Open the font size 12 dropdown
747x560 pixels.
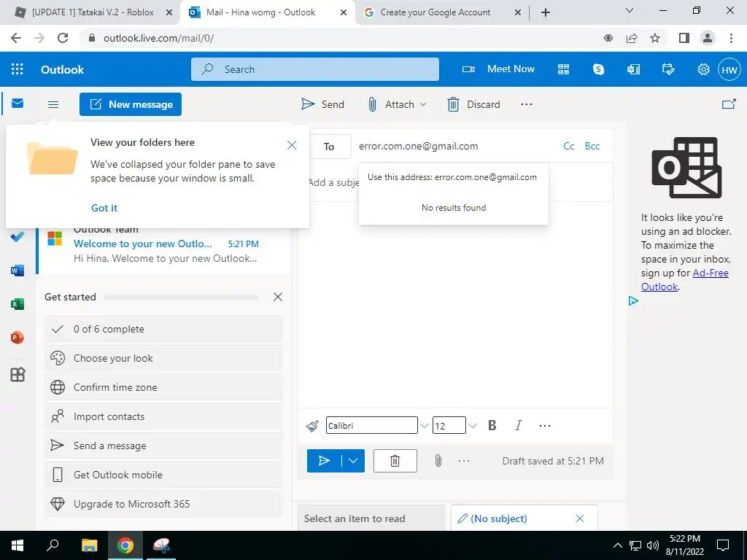coord(472,426)
